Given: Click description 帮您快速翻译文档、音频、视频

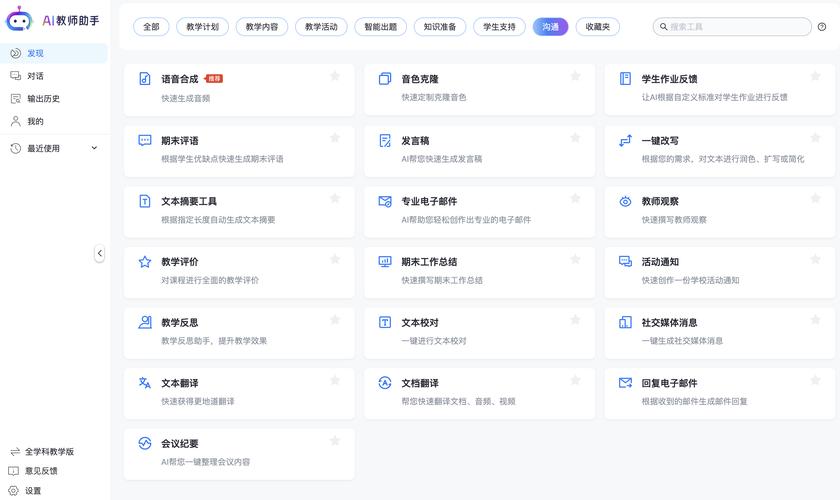Looking at the screenshot, I should (x=459, y=401).
